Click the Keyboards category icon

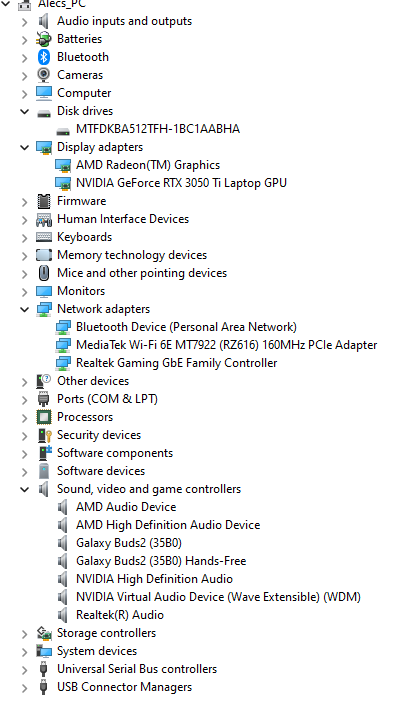point(43,238)
